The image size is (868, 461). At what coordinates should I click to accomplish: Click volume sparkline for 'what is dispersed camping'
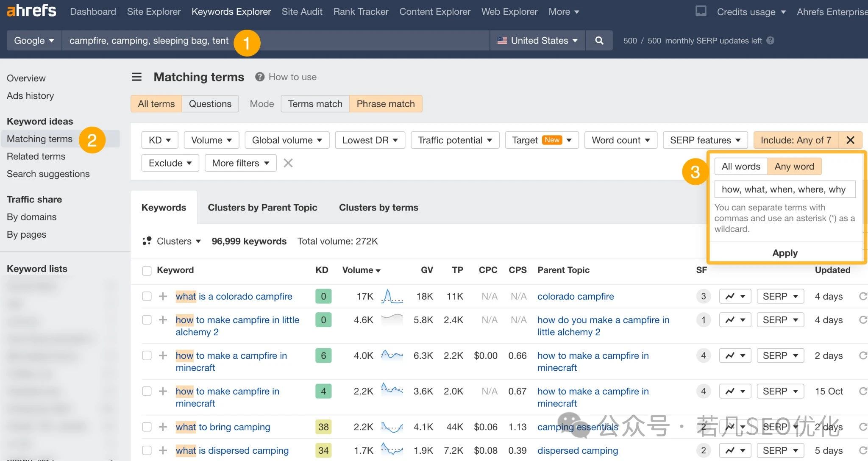392,449
